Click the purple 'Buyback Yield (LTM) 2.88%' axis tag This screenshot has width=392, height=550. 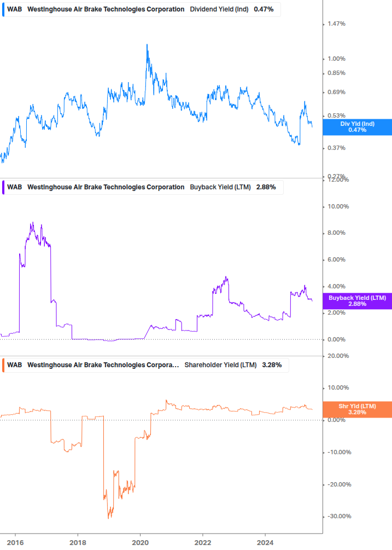(x=358, y=301)
